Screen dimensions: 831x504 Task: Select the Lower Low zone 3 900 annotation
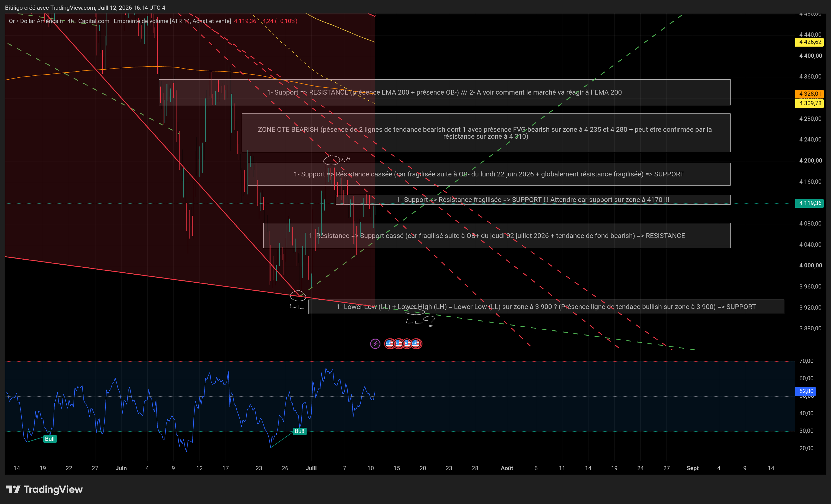tap(546, 307)
